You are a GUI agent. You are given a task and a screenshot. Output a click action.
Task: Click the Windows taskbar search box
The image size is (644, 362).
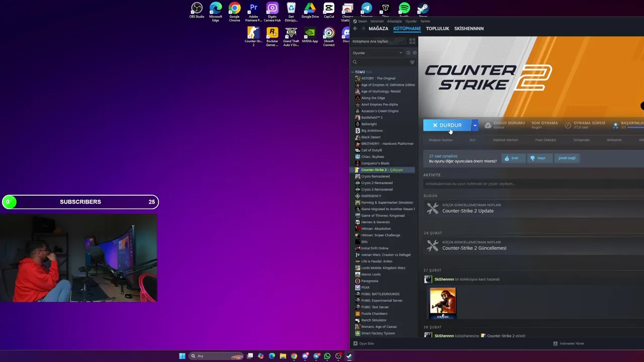point(216,356)
